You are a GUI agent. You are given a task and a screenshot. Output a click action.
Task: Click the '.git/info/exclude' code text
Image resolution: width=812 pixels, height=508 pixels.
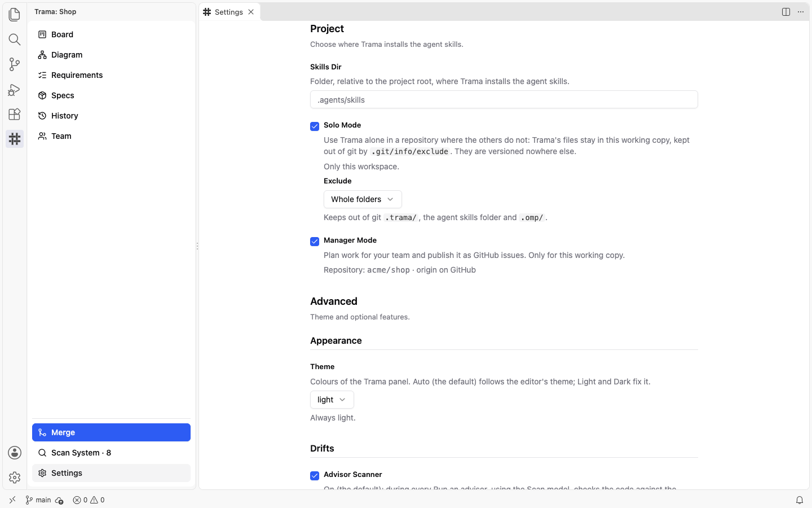tap(410, 152)
